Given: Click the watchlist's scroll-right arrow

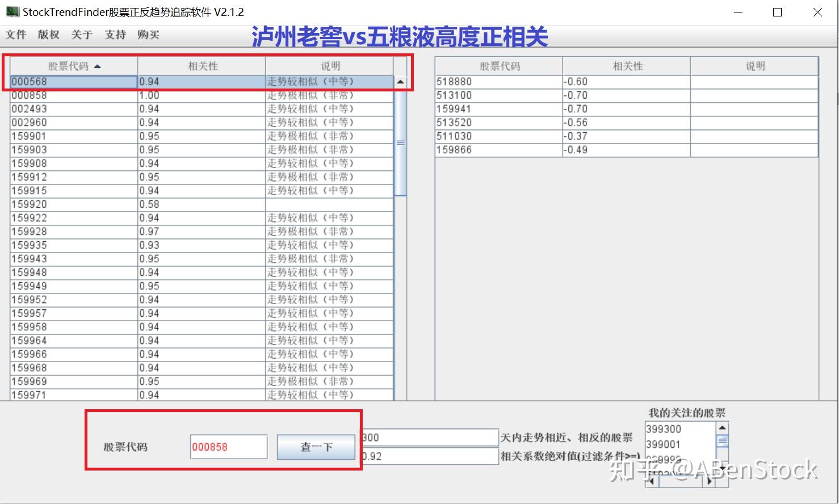Looking at the screenshot, I should pyautogui.click(x=710, y=481).
